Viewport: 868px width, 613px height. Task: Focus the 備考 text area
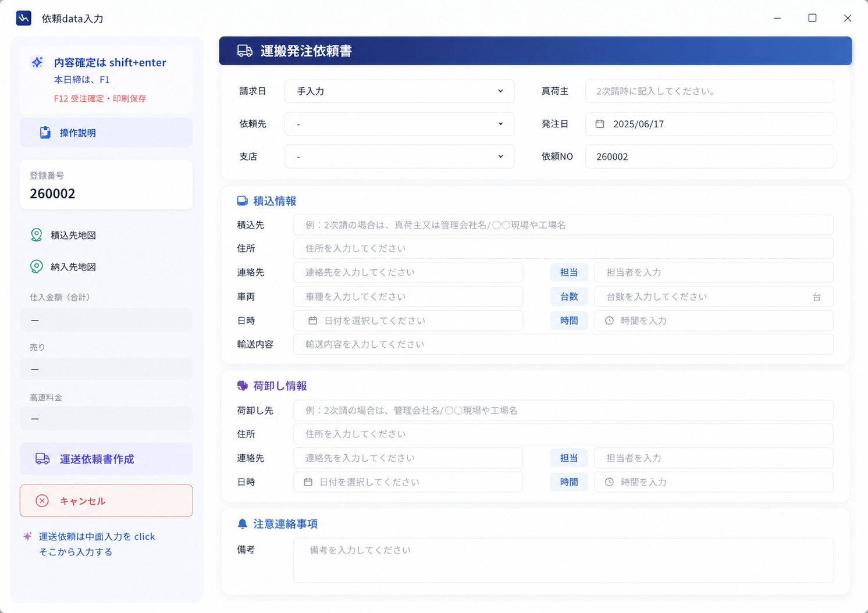point(563,561)
